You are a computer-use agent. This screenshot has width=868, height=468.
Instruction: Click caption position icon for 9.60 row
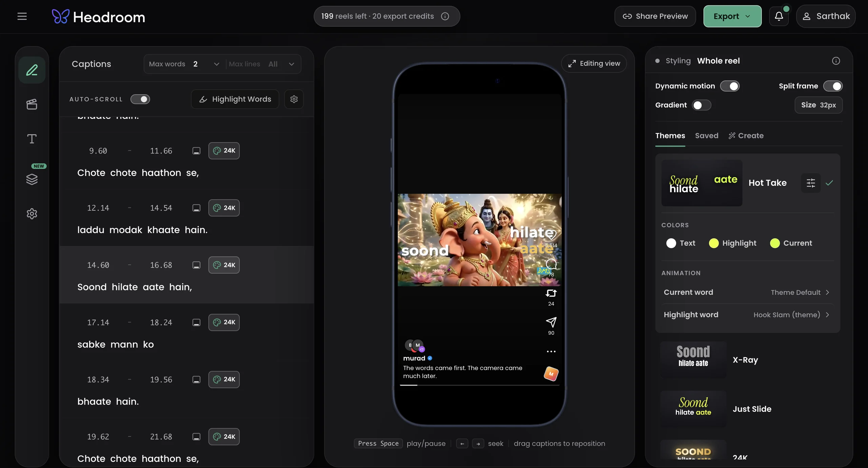pyautogui.click(x=196, y=151)
